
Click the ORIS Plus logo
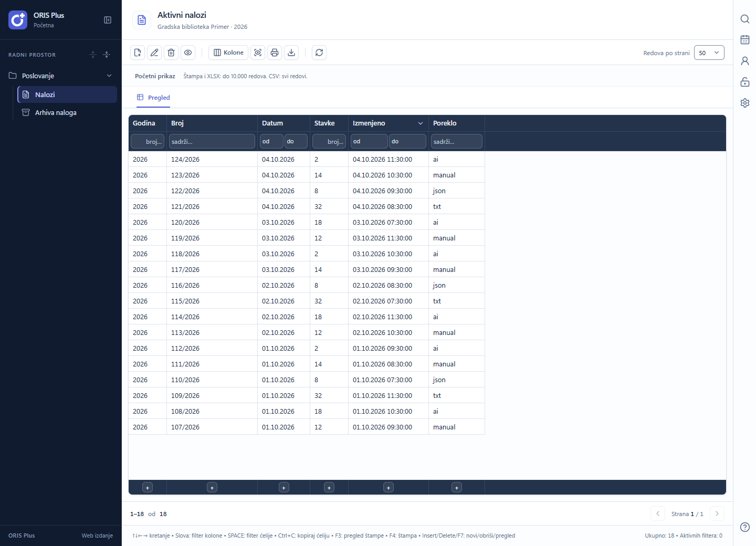(x=18, y=20)
